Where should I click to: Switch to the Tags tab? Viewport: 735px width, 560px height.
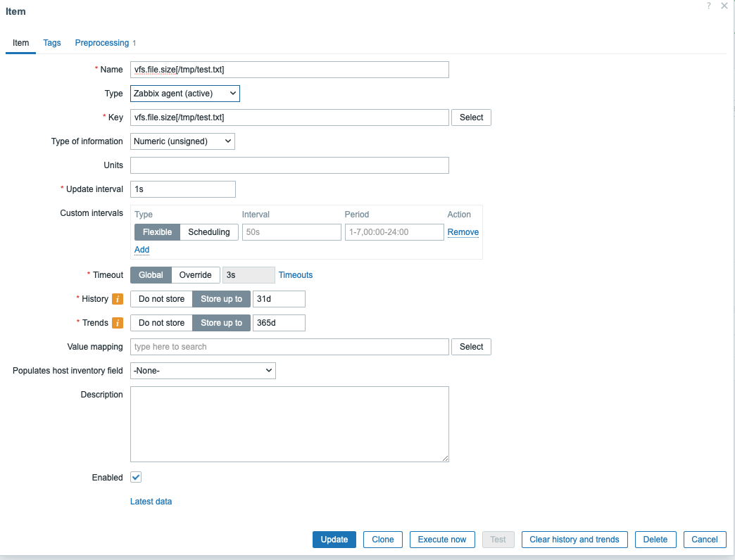(x=52, y=43)
